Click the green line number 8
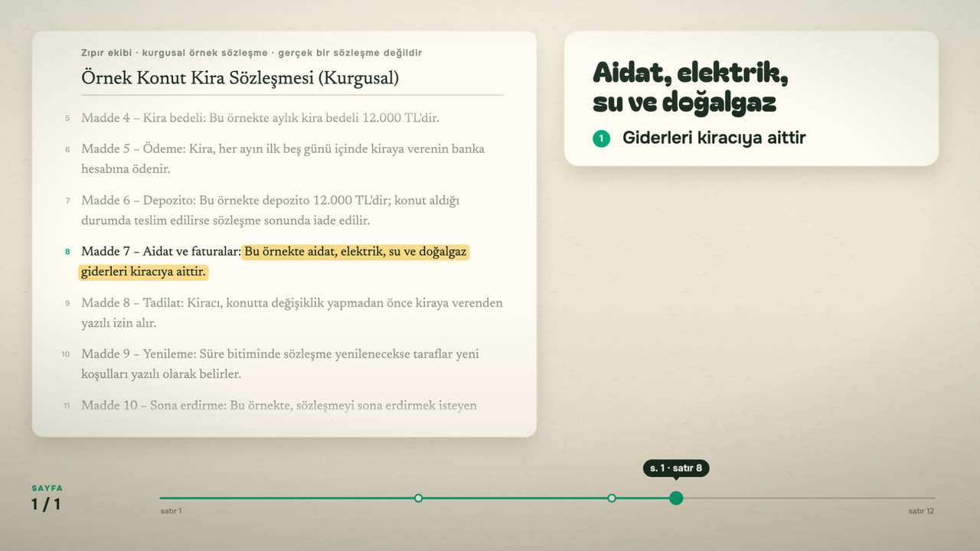 (x=67, y=252)
